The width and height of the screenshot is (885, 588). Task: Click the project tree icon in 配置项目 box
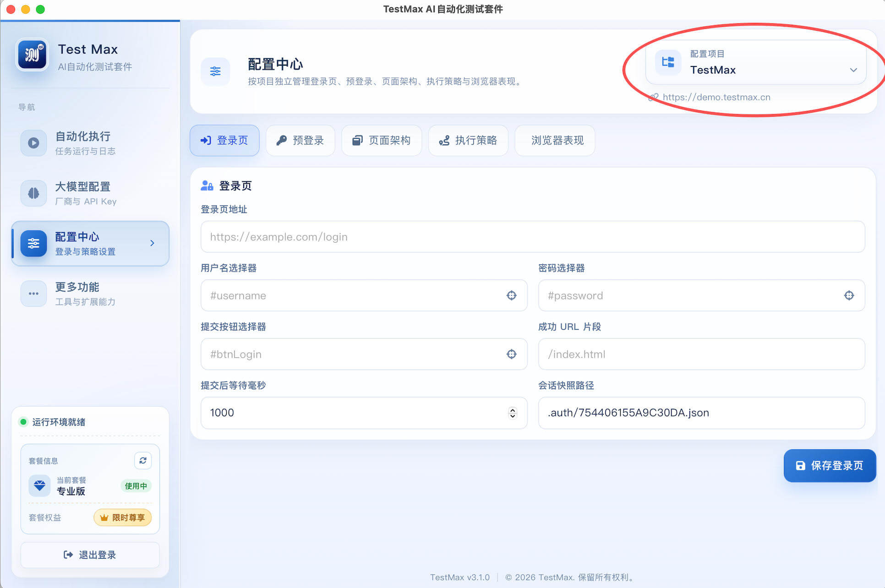[x=668, y=62]
